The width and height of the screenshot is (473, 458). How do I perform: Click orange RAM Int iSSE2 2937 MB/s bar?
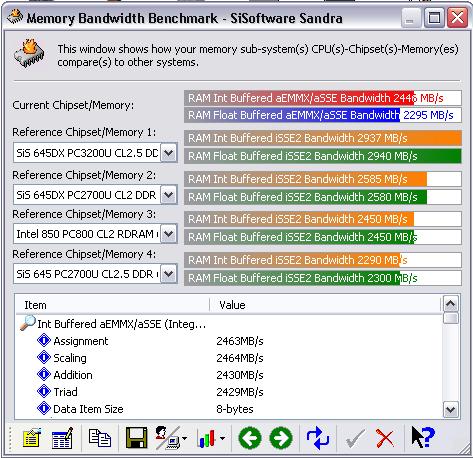[x=323, y=138]
